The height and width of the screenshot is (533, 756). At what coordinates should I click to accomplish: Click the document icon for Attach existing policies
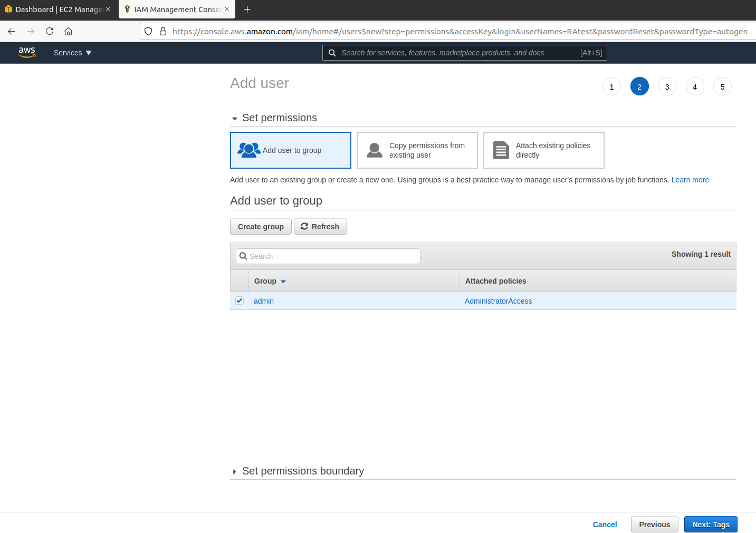click(501, 150)
